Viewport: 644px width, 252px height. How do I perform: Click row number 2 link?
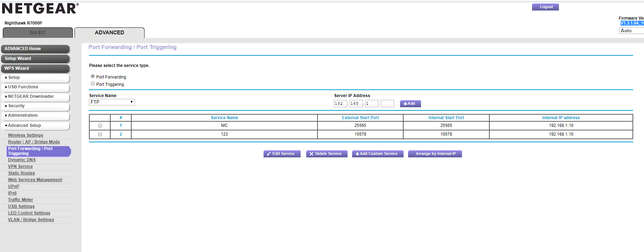(x=121, y=134)
